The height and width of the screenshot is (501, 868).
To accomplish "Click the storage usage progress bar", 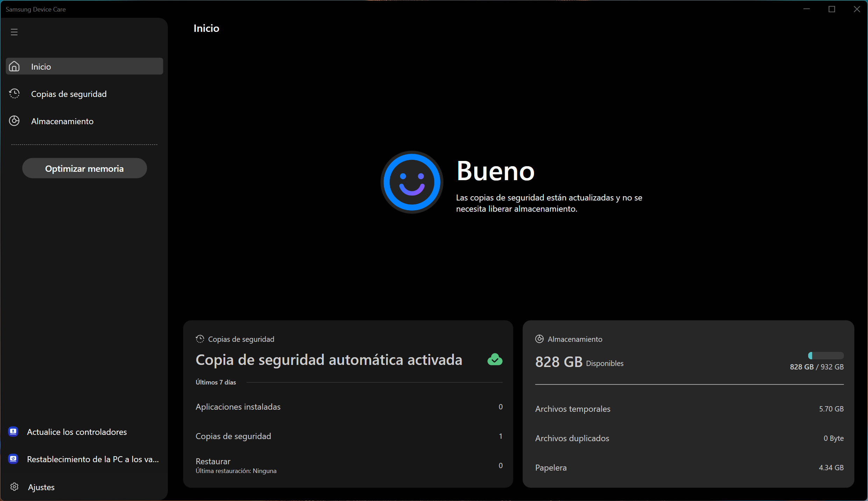I will (826, 356).
